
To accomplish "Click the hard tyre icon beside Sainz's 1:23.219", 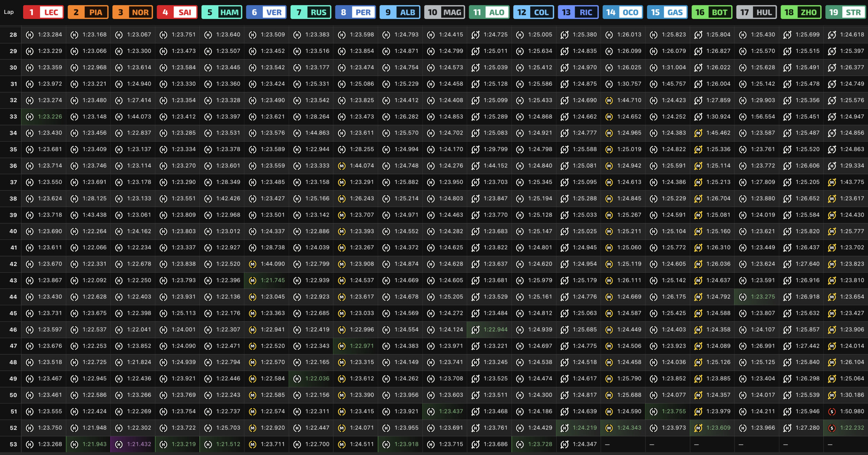I will 163,444.
